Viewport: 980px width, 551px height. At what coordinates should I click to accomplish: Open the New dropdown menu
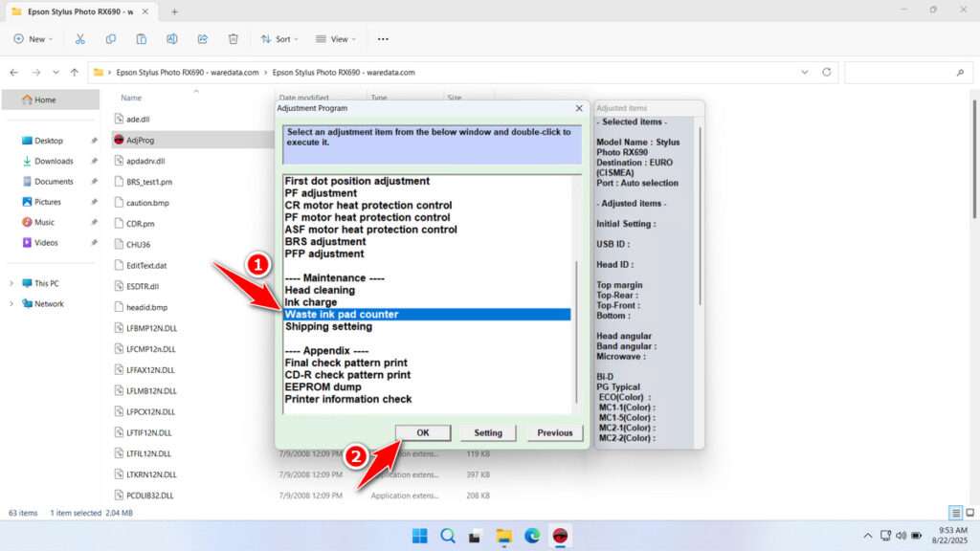point(33,38)
